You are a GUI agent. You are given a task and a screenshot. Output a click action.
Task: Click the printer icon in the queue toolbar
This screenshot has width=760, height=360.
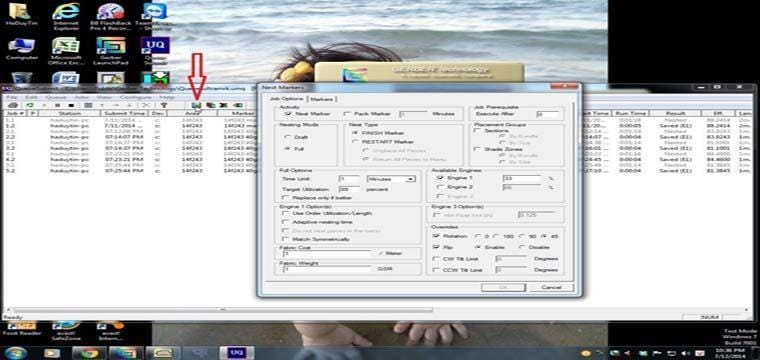(13, 105)
